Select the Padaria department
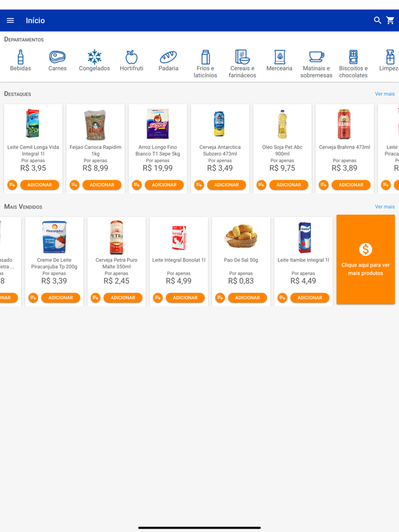This screenshot has width=399, height=532. (168, 60)
